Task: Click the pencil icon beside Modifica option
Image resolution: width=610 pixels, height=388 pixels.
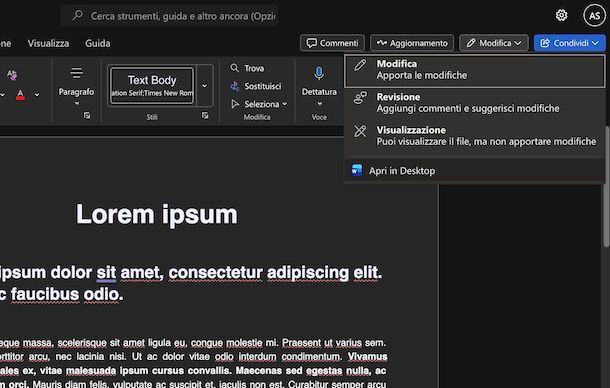Action: pyautogui.click(x=360, y=65)
